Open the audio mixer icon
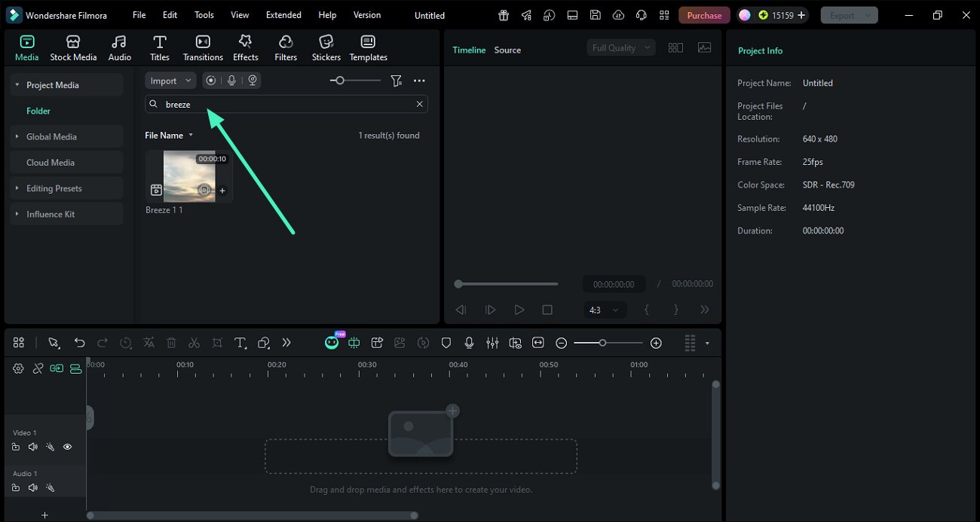Screen dimensions: 980x522 tap(492, 343)
